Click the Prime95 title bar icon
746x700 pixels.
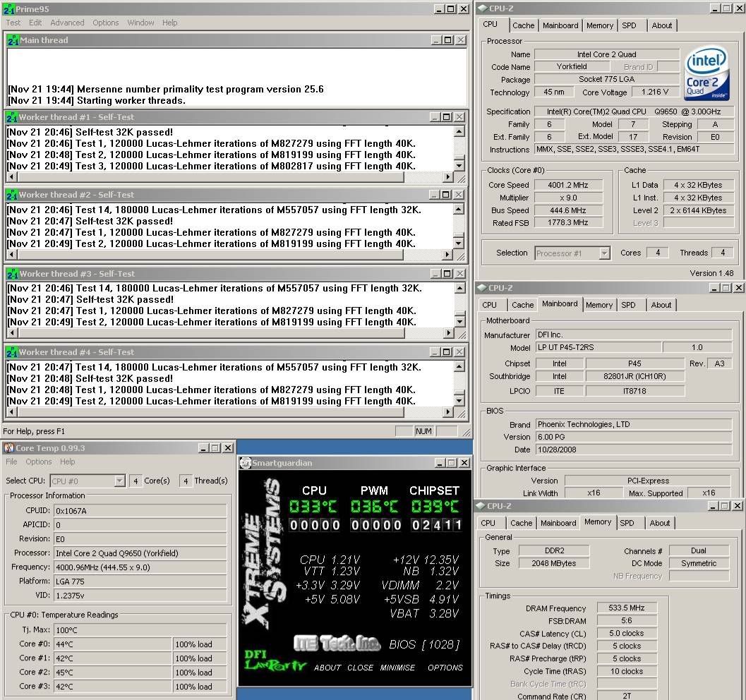pyautogui.click(x=8, y=9)
